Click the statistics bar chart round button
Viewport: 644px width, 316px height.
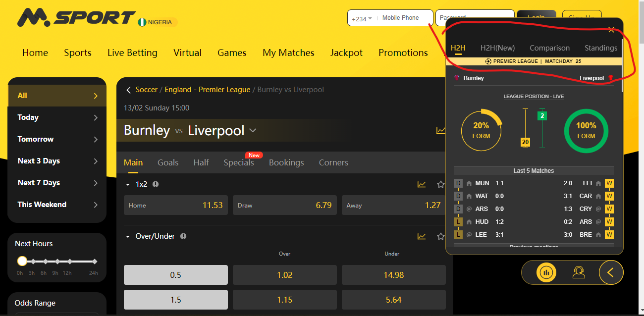point(546,272)
